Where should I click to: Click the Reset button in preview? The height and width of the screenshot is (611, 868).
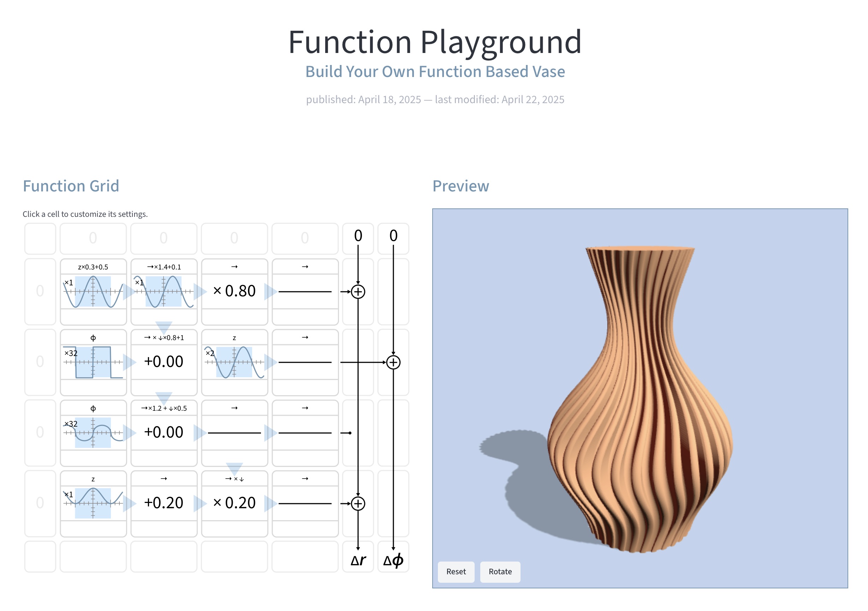tap(456, 572)
